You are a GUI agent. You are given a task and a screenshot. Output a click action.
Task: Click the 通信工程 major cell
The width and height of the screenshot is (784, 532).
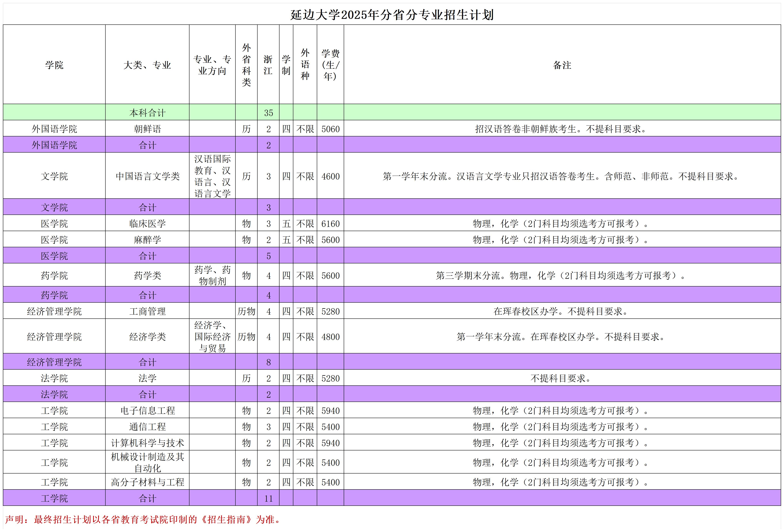[147, 426]
